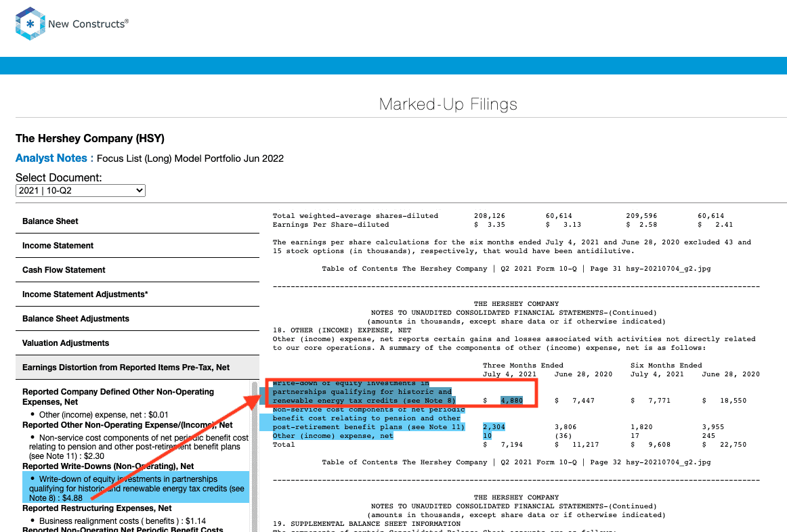Click Reported Restructuring Expenses, Net heading
787x532 pixels.
(x=97, y=508)
